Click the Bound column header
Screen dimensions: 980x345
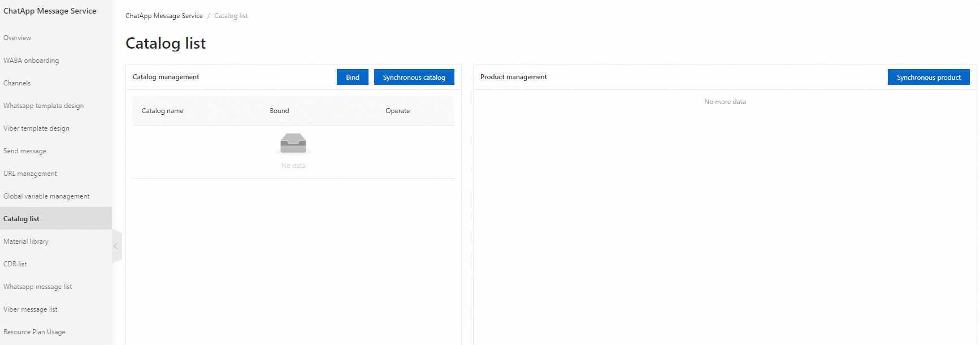(x=279, y=111)
